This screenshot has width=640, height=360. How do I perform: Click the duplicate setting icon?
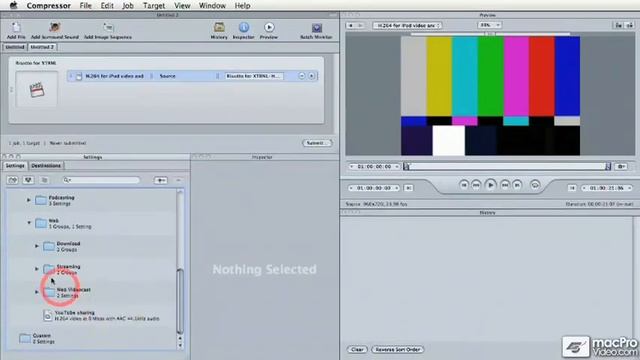44,180
